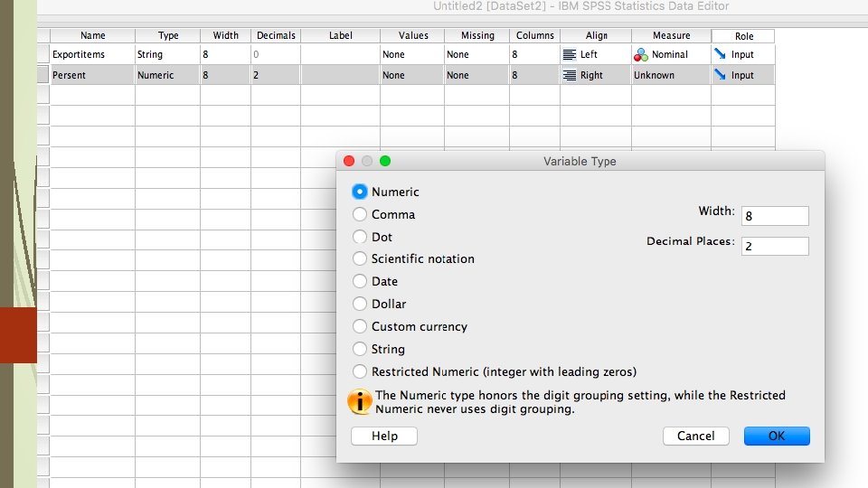Click the Missing cell in Persent row

[476, 75]
